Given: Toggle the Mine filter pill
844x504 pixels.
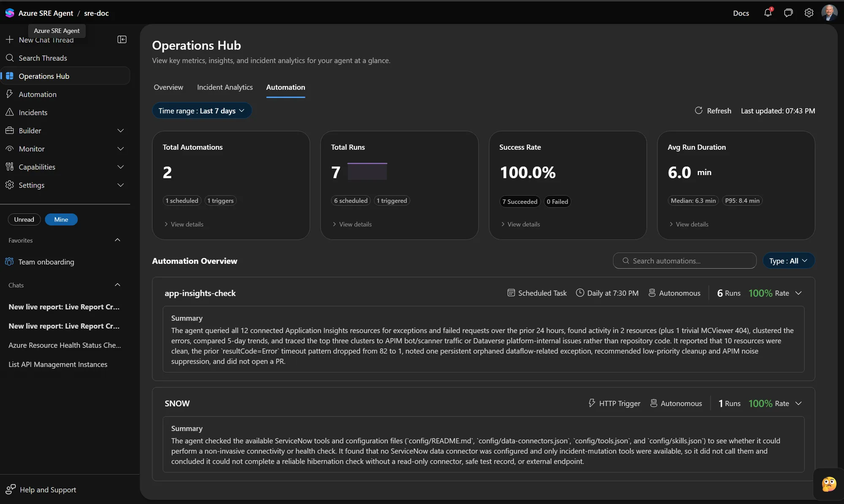Looking at the screenshot, I should (61, 219).
